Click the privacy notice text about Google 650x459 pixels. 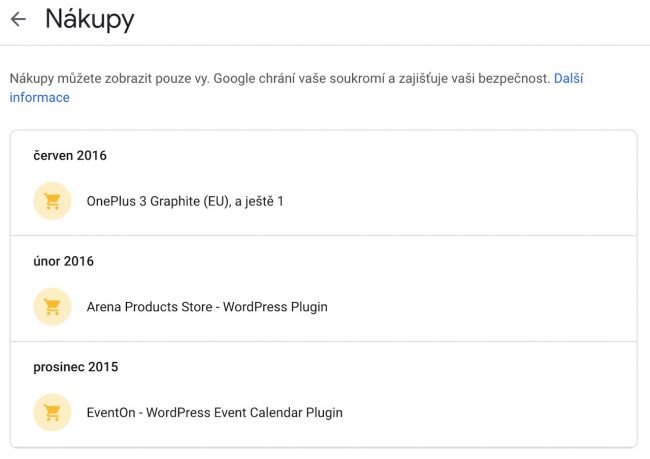coord(280,78)
